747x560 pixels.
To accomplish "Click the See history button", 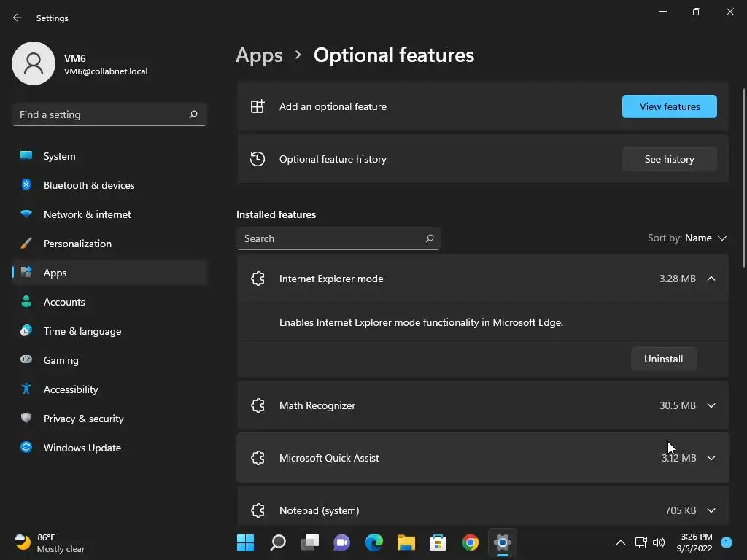I will (669, 159).
